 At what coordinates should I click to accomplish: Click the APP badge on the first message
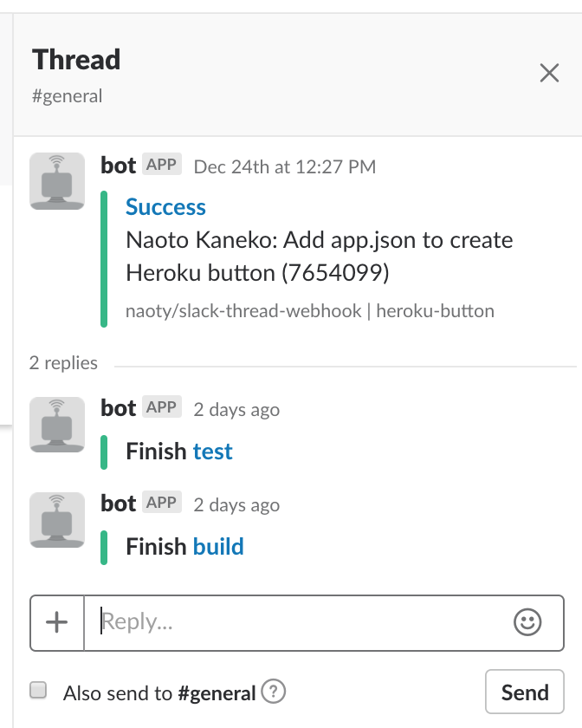tap(162, 165)
